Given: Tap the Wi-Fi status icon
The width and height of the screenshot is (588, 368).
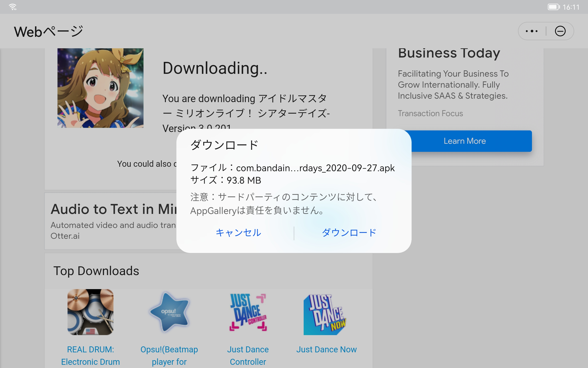Looking at the screenshot, I should click(13, 7).
